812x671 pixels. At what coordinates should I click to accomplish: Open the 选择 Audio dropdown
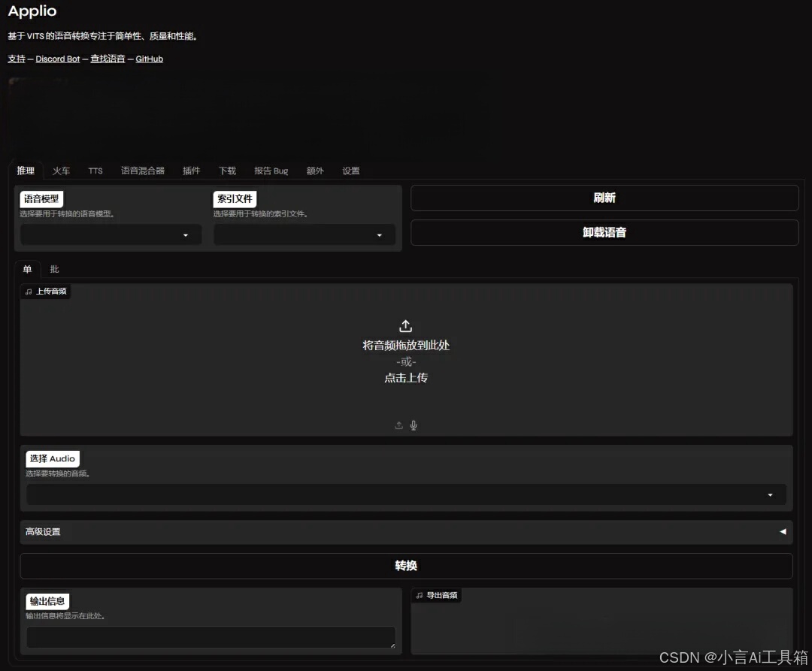[x=406, y=494]
